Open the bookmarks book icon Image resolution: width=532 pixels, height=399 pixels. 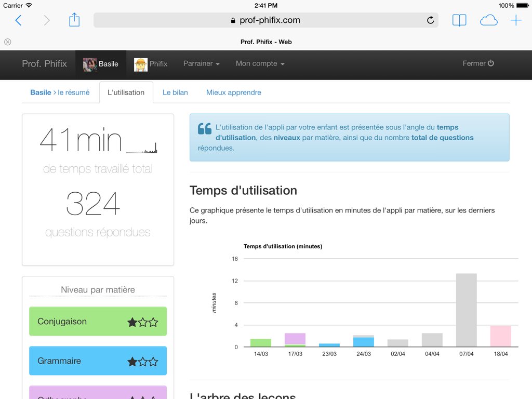point(459,20)
